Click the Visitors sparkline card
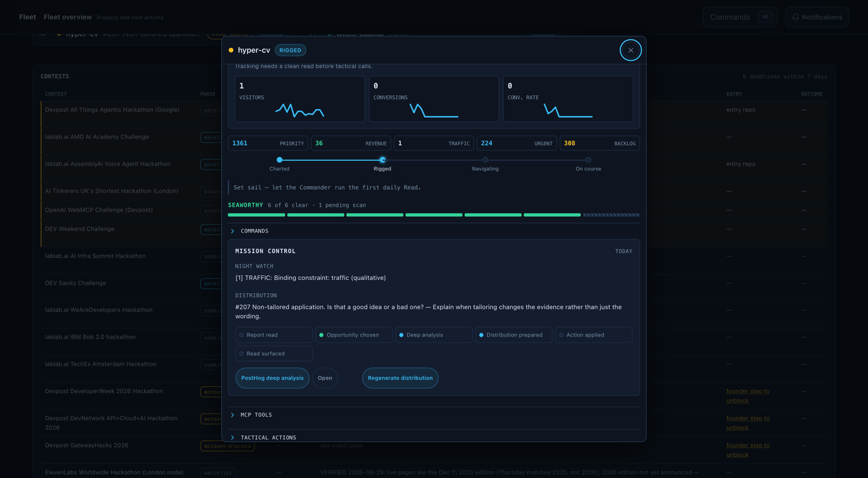This screenshot has height=478, width=868. 299,99
